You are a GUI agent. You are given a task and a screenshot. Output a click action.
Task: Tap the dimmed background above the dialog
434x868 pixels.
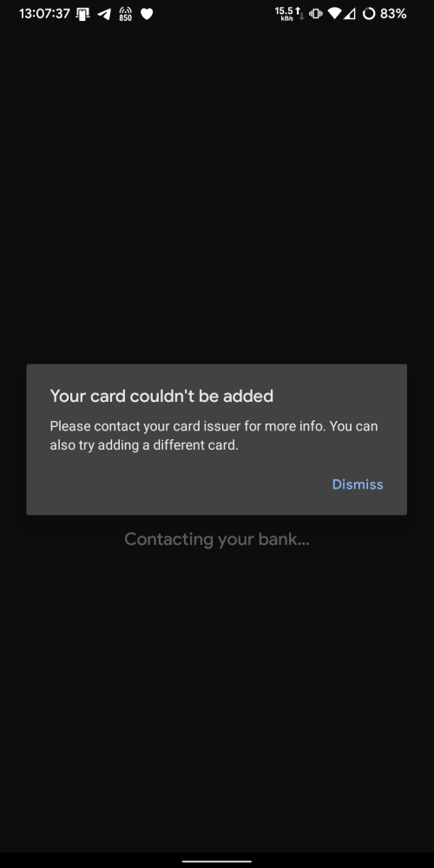[217, 194]
